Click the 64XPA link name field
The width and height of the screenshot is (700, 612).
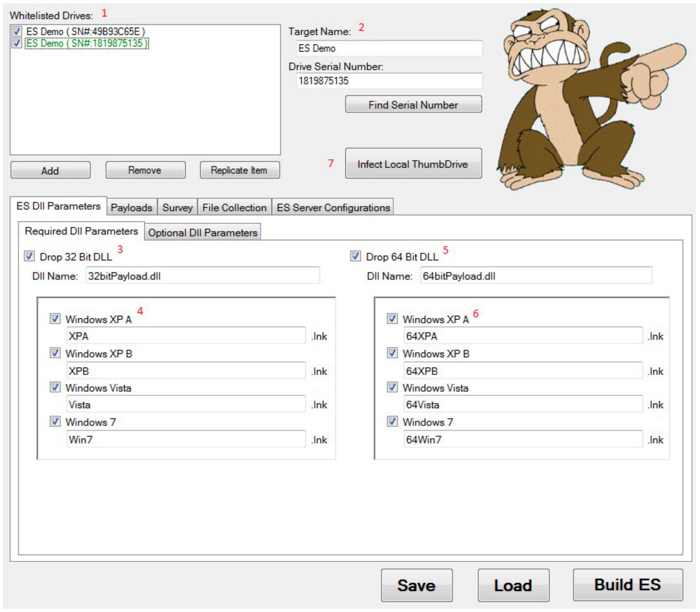[x=523, y=336]
